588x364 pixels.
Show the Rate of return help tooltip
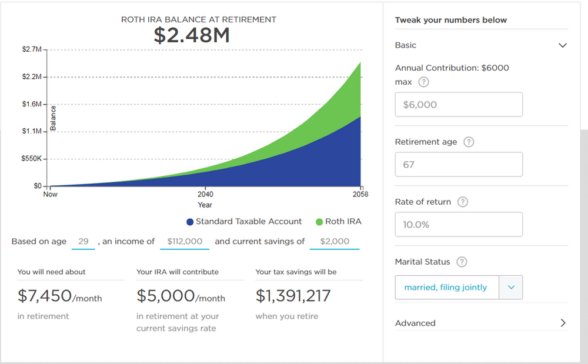[x=463, y=202]
